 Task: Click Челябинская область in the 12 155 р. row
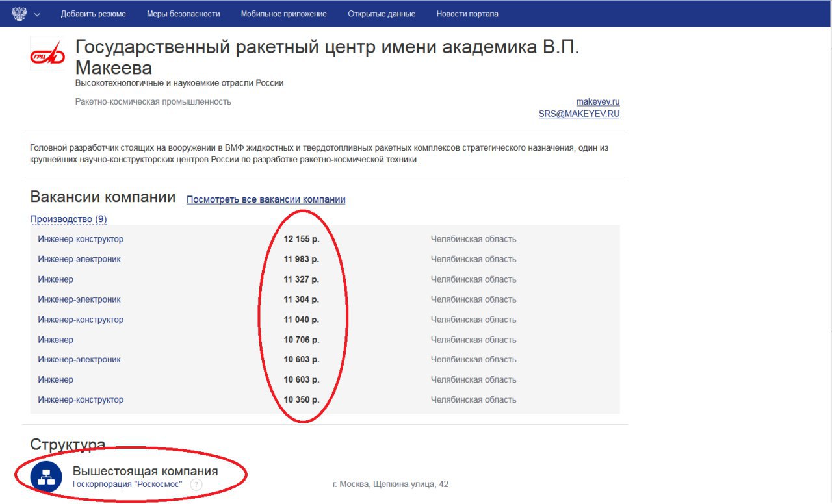pyautogui.click(x=474, y=239)
